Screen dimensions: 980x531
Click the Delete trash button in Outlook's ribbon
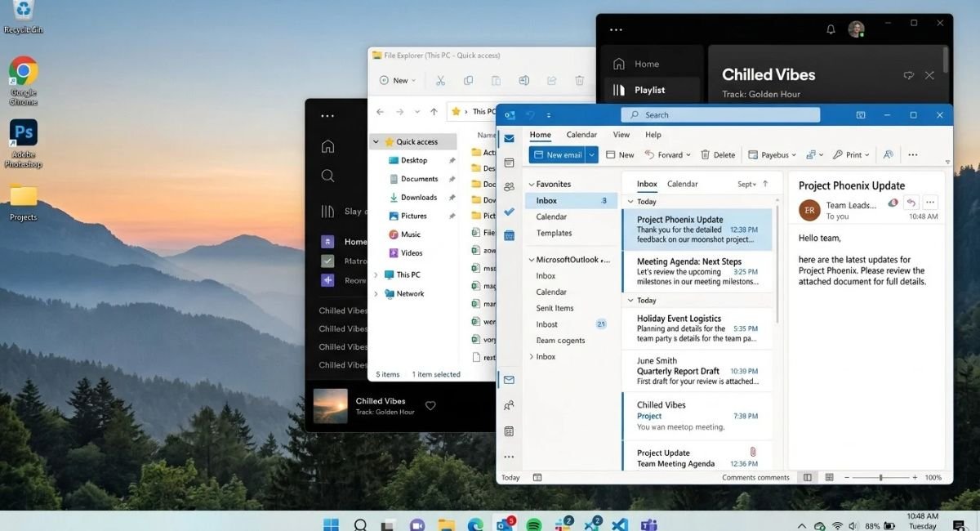coord(718,154)
